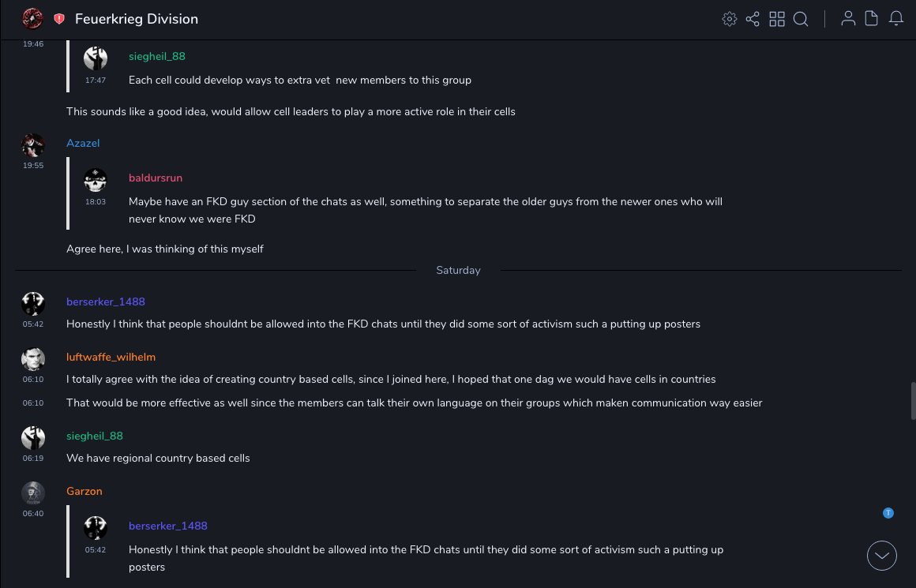The image size is (916, 588).
Task: Click the share icon in the header
Action: [x=753, y=19]
